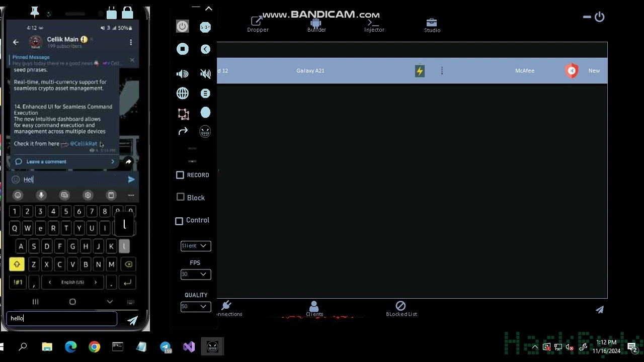Open the Dropper tab
The height and width of the screenshot is (362, 644).
tap(258, 24)
